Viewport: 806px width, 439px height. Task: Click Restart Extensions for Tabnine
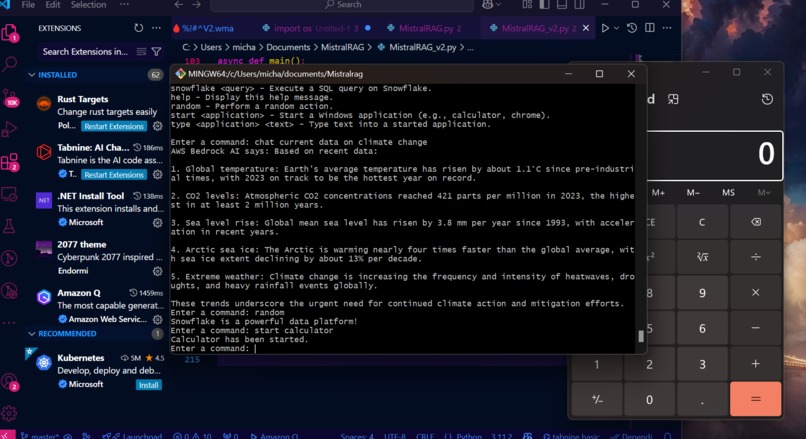[x=114, y=174]
